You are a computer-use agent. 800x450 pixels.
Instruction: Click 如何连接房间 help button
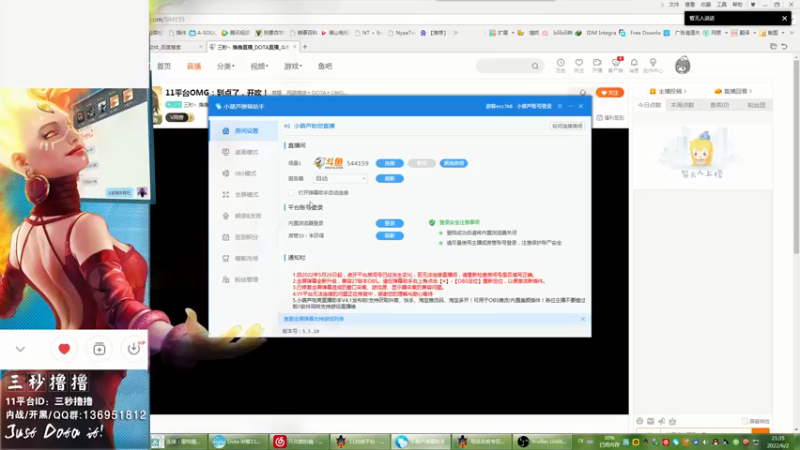tap(567, 126)
